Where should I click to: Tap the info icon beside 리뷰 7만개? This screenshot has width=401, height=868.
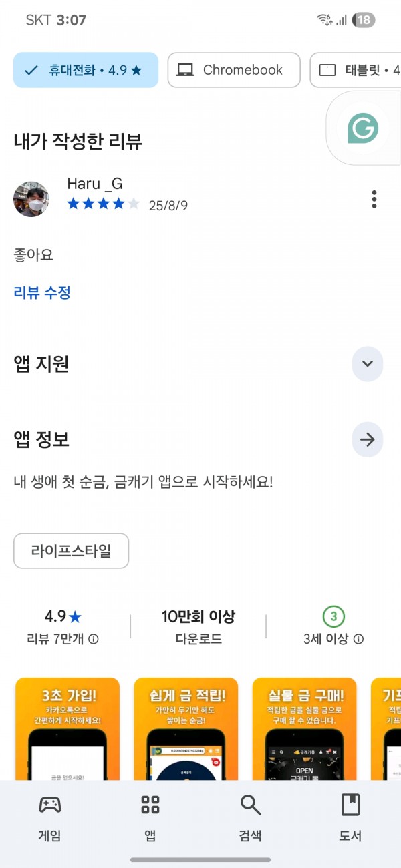(94, 639)
